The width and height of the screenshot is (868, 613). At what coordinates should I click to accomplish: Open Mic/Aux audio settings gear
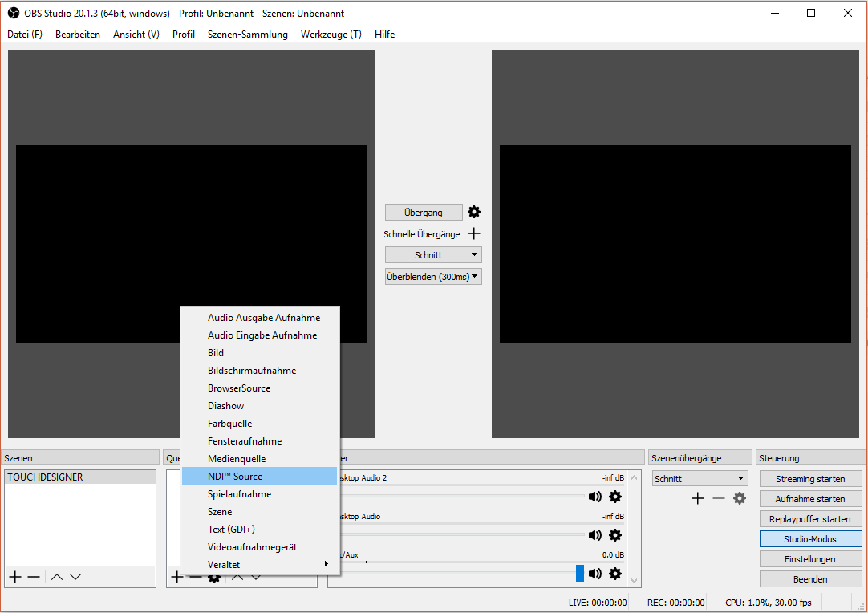coord(615,574)
